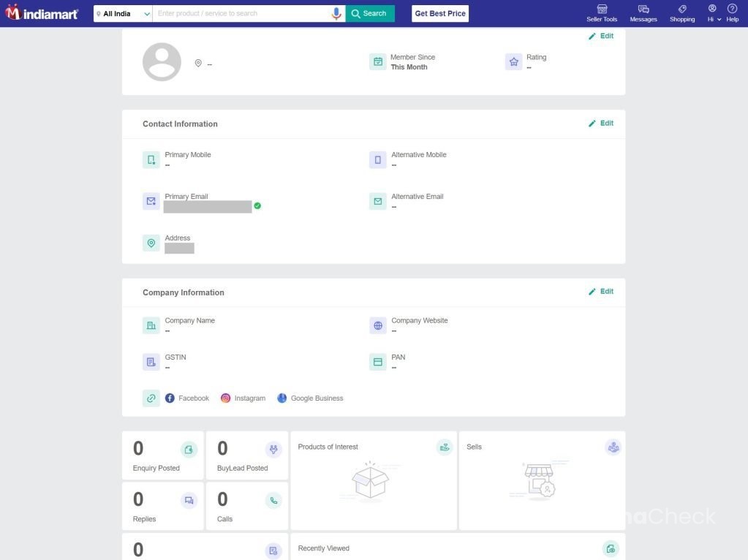Click the Alternative Mobile icon
The image size is (748, 560).
point(378,160)
